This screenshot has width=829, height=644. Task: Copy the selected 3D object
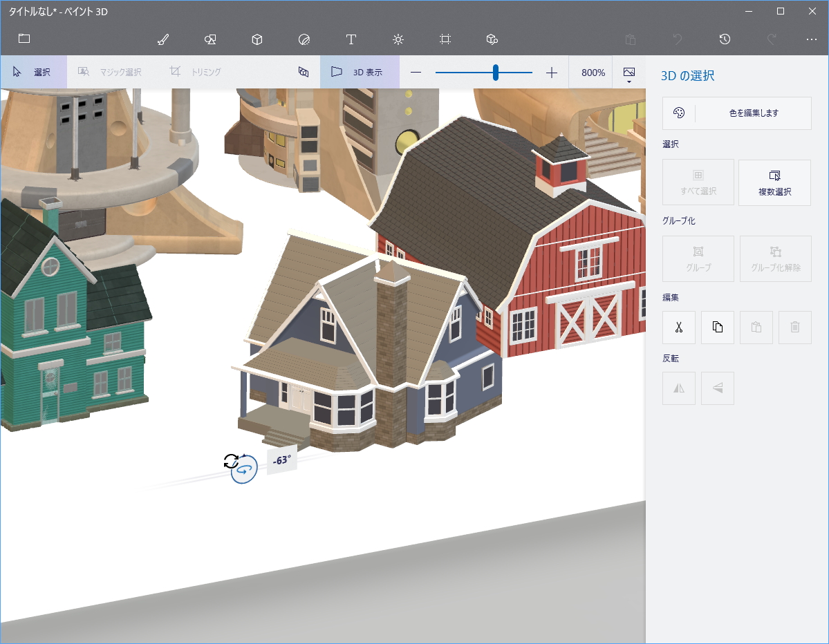point(718,328)
